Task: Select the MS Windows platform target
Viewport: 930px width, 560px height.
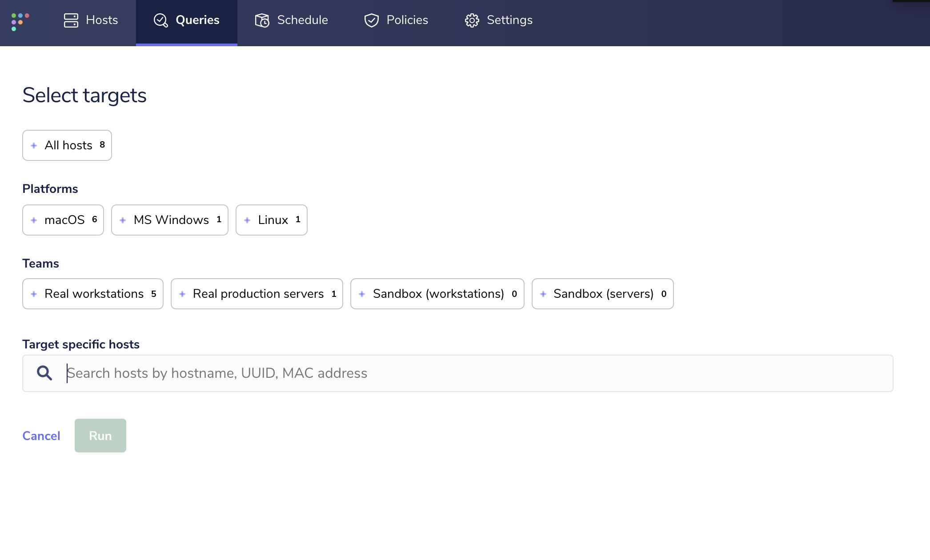Action: pos(169,220)
